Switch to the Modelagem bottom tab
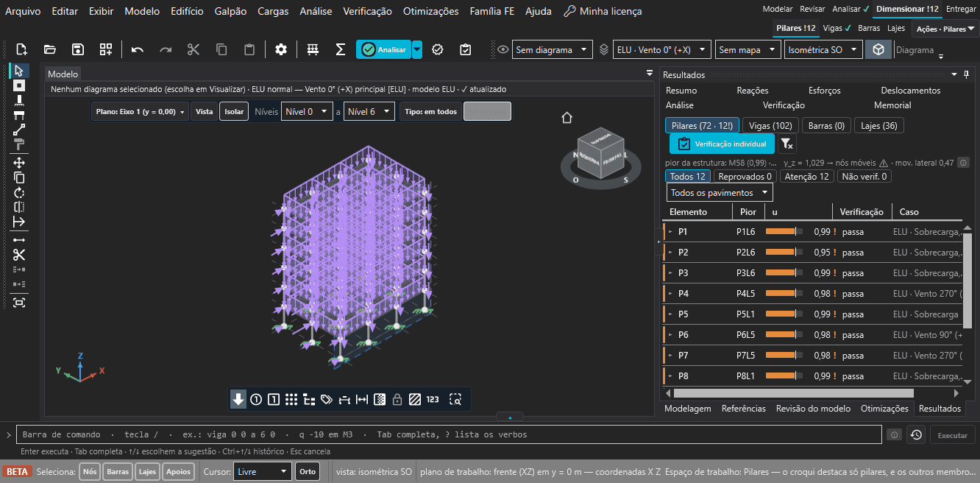Screen dimensions: 980x483 pyautogui.click(x=687, y=409)
